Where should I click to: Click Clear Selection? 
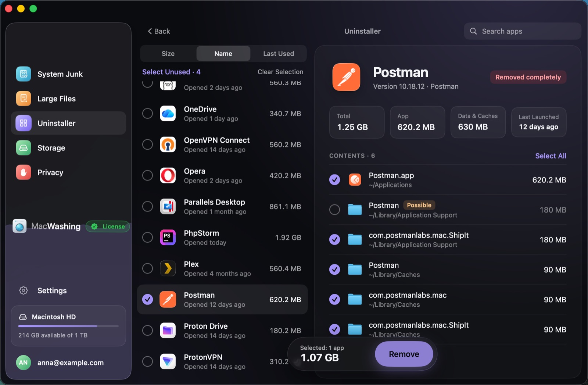click(x=280, y=72)
